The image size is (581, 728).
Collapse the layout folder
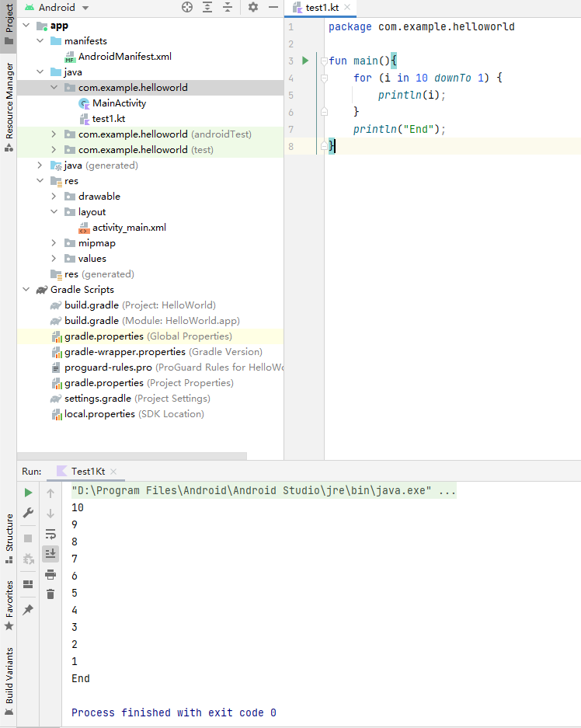pyautogui.click(x=54, y=211)
